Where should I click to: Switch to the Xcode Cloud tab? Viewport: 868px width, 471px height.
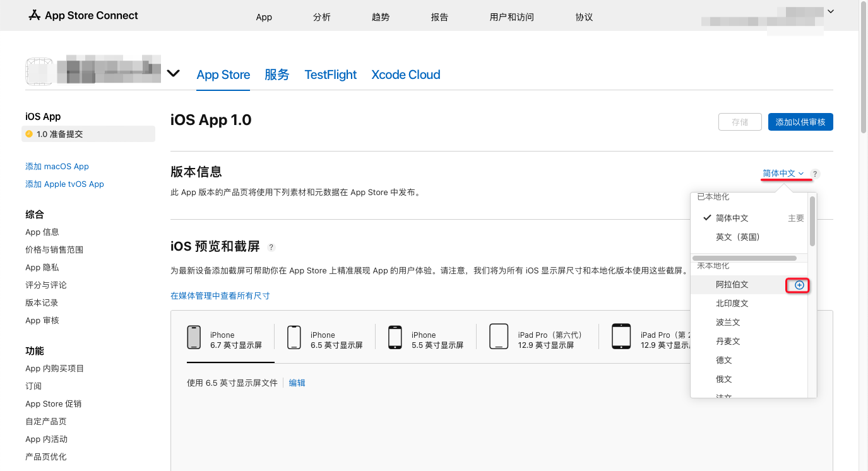[406, 75]
